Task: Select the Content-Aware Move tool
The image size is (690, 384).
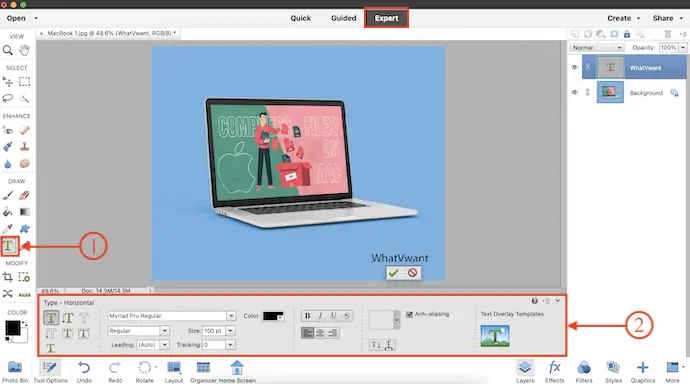Action: pyautogui.click(x=7, y=293)
